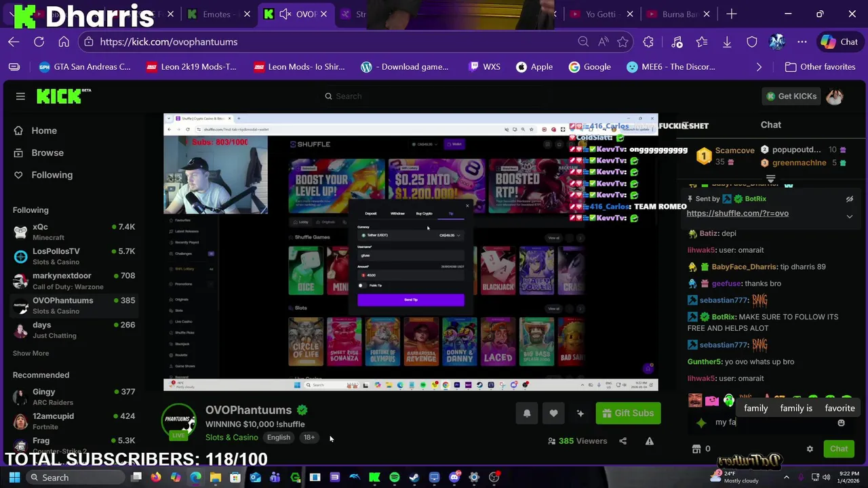The height and width of the screenshot is (488, 868).
Task: Expand the chat leaderboard chevron
Action: 770,179
